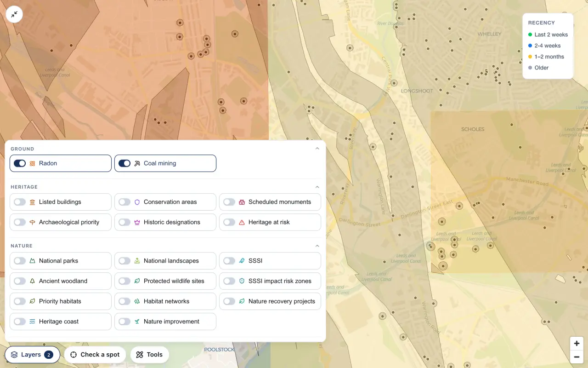Viewport: 588px width, 368px height.
Task: Click the National parks mountain icon
Action: 32,261
